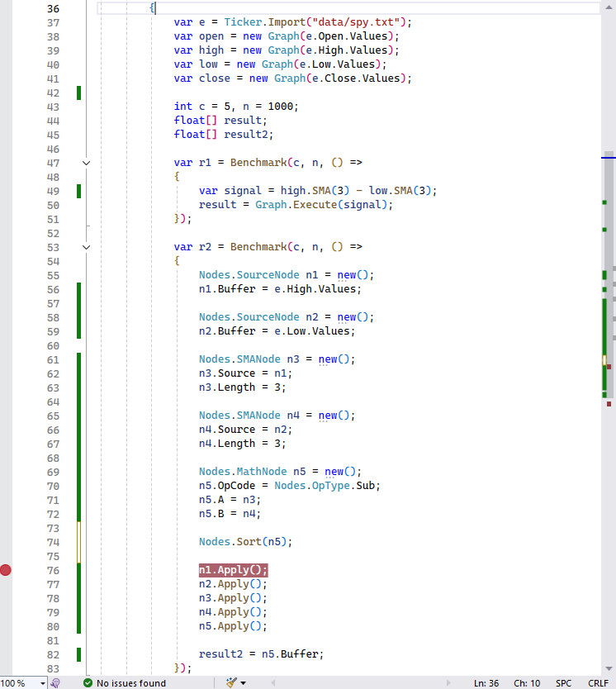Click the "data/spy.txt" string literal
The height and width of the screenshot is (689, 616).
point(356,22)
